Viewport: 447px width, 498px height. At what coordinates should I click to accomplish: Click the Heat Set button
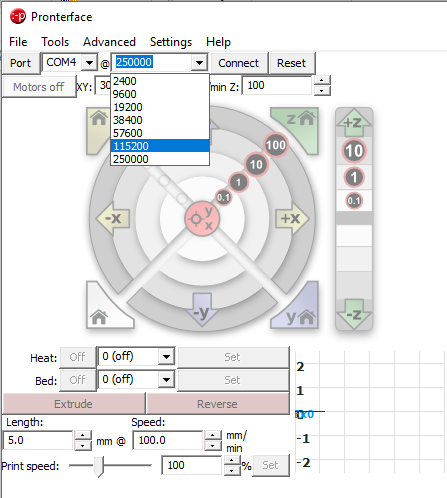(x=232, y=357)
